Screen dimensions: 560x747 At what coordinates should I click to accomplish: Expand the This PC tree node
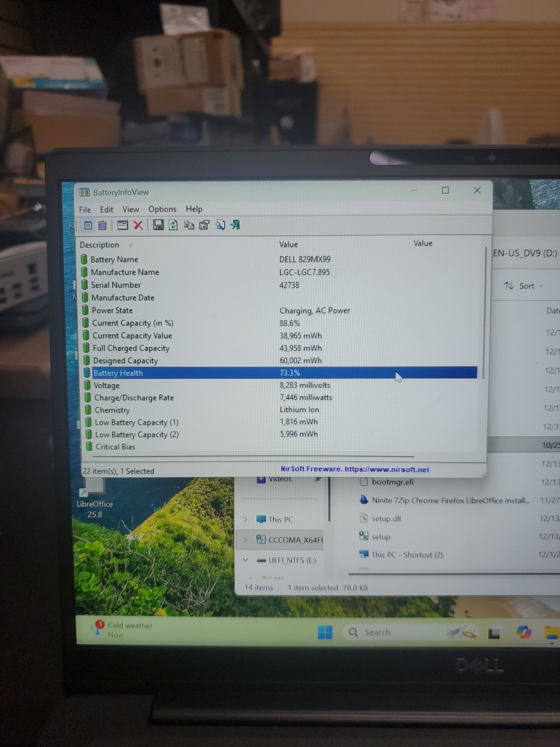245,519
